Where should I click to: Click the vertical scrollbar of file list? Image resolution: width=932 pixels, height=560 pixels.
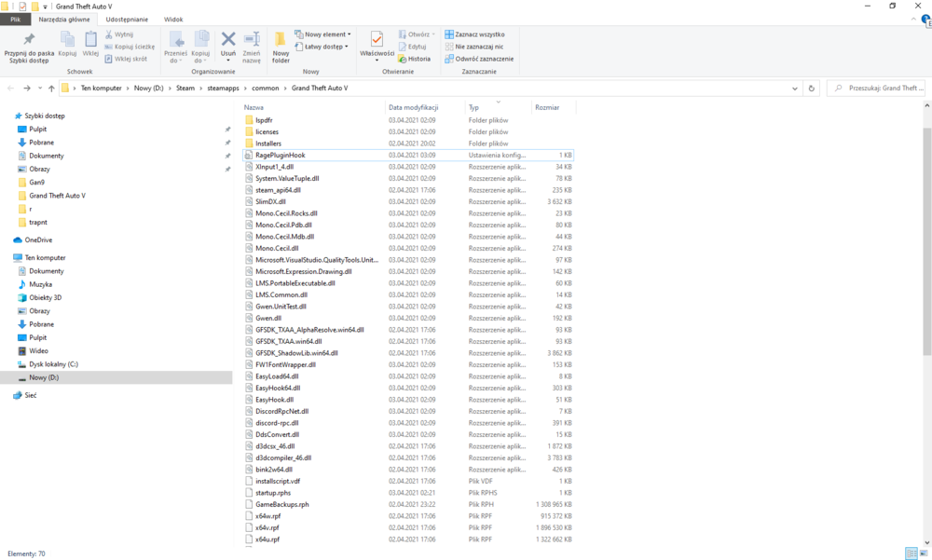[926, 240]
